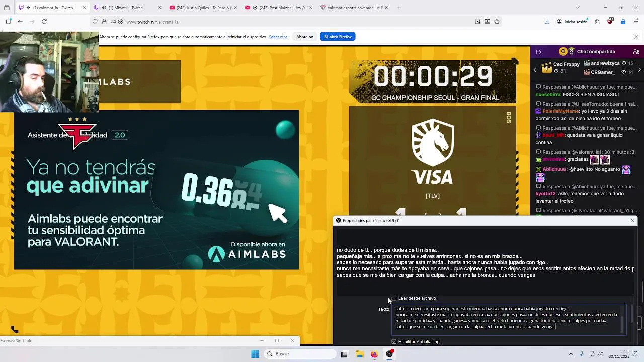Click top chatter 'CeciFroppy'
Viewport: 644px width, 362px height.
click(566, 64)
